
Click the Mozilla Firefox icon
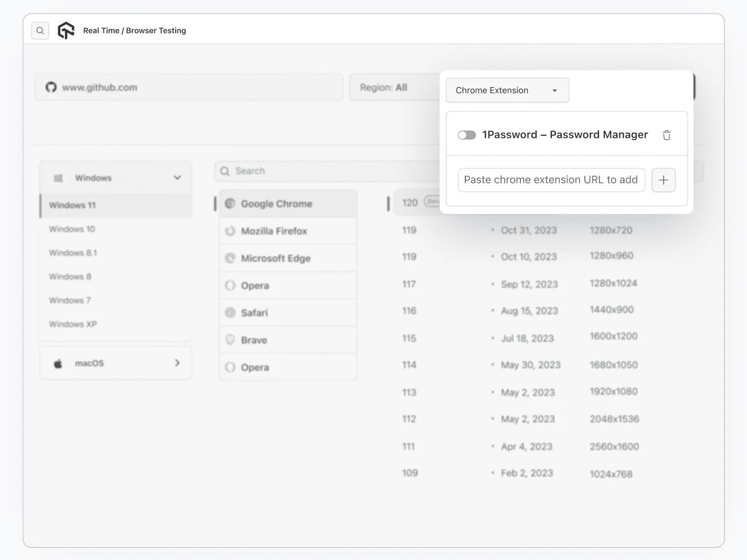click(x=230, y=231)
